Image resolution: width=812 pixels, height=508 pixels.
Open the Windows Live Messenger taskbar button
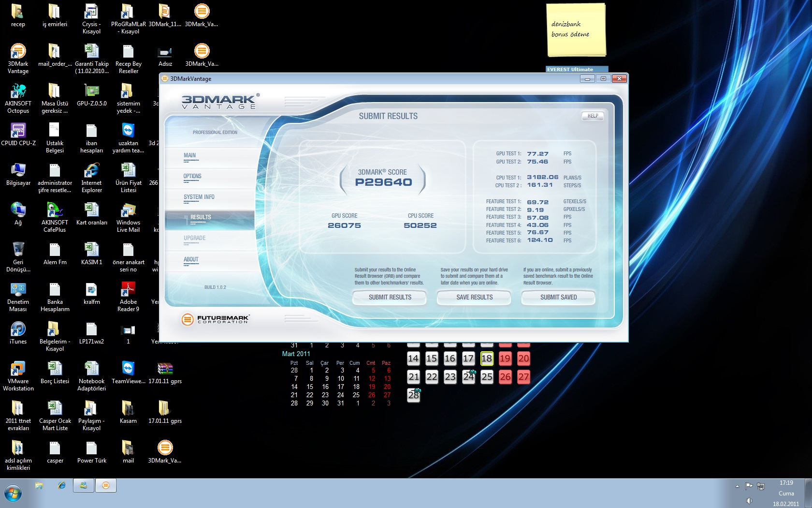(x=84, y=485)
